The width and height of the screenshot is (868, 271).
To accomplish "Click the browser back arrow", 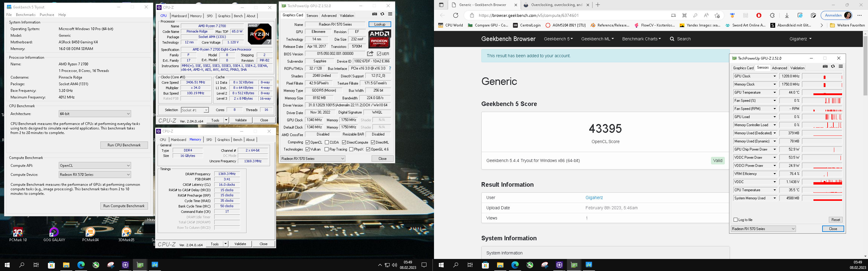I will click(x=442, y=15).
